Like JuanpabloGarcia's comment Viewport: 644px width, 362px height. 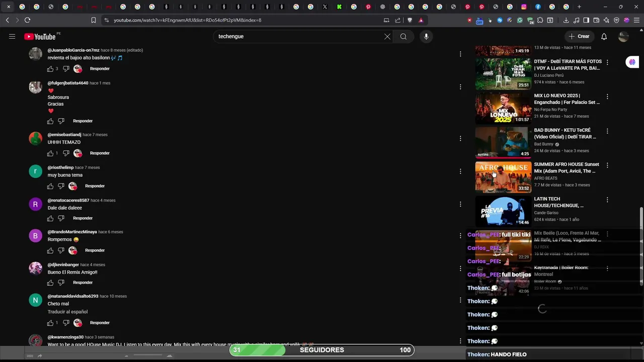[x=50, y=69]
